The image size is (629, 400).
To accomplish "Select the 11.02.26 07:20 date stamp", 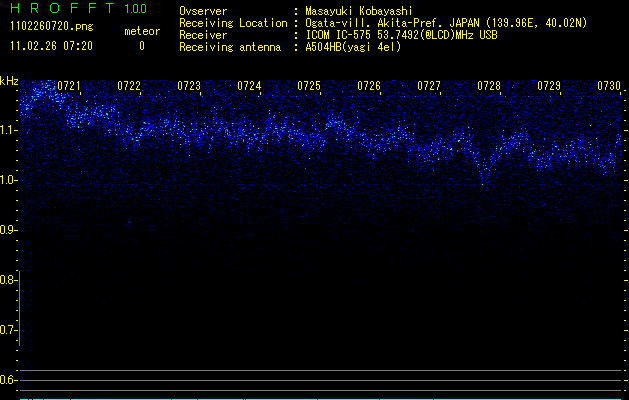I will tap(51, 46).
